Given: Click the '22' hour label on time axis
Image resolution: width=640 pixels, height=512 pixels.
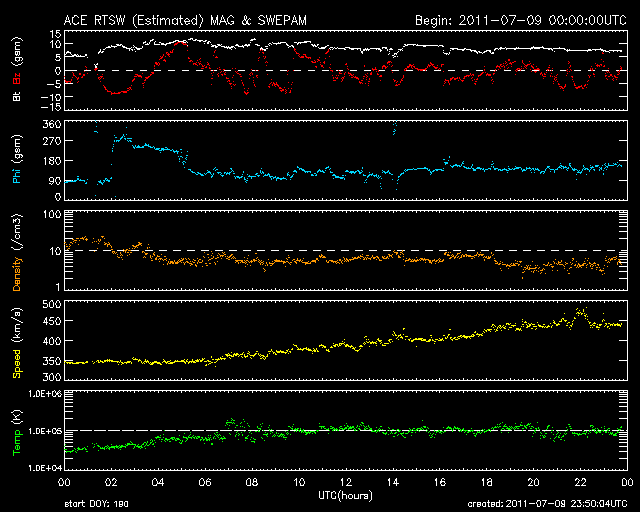Looking at the screenshot, I should [580, 483].
